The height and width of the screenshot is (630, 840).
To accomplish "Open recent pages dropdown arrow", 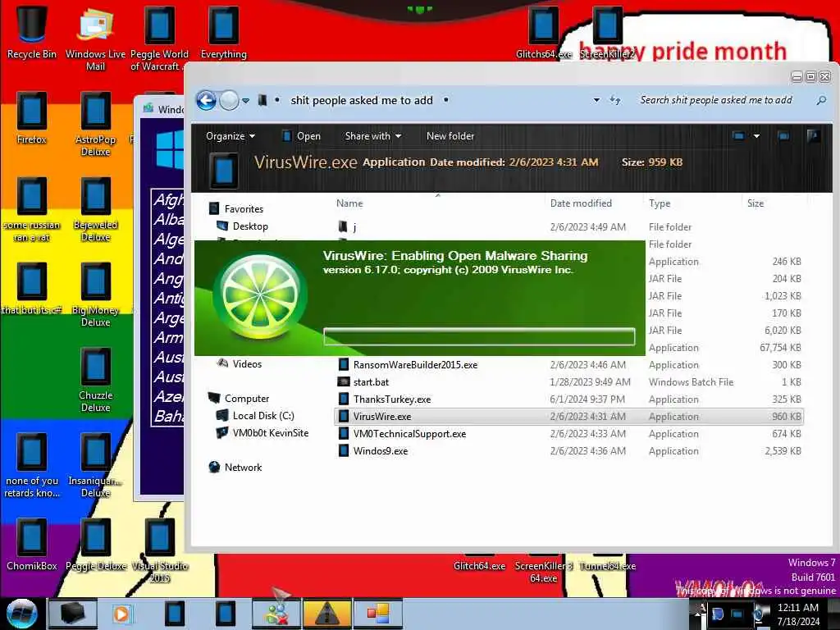I will [x=245, y=101].
